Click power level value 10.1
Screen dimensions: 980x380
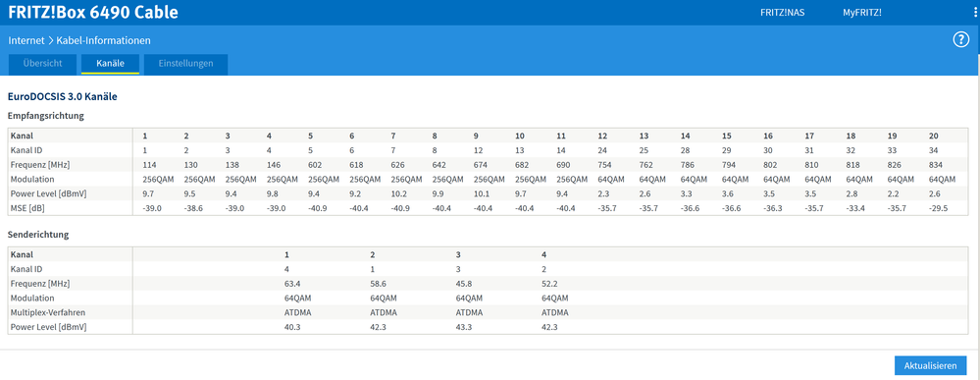click(x=482, y=193)
